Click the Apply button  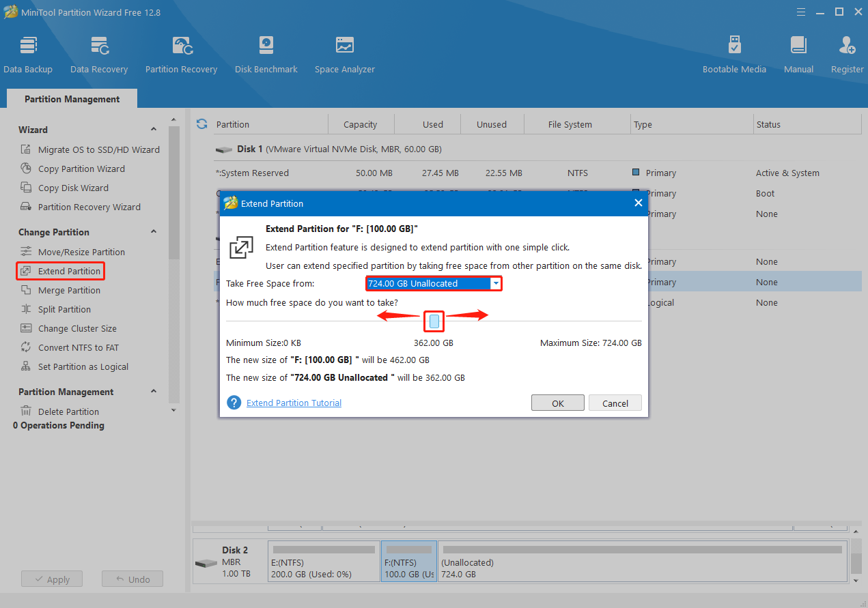(x=52, y=579)
